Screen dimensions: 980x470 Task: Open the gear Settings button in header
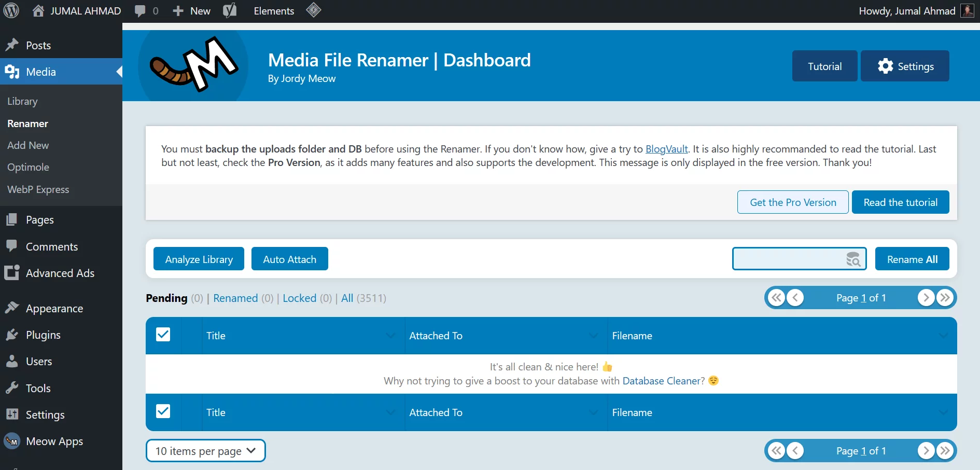pos(905,66)
